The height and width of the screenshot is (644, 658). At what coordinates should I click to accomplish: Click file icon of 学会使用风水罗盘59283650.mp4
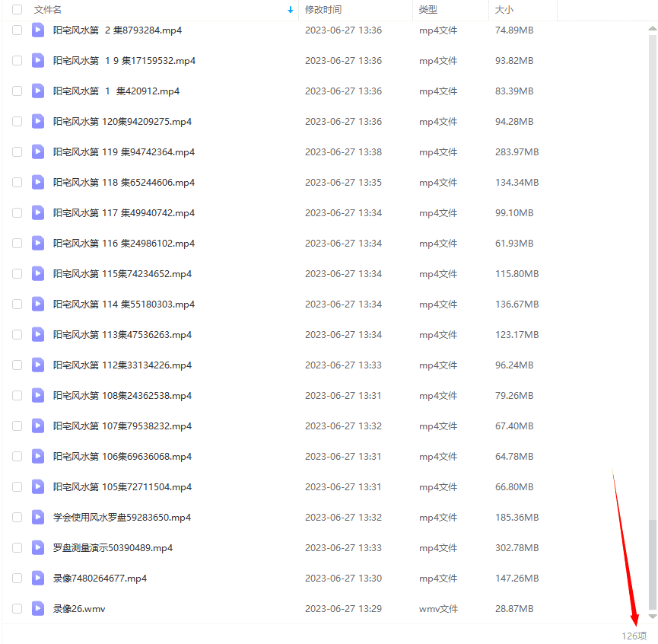(x=38, y=517)
